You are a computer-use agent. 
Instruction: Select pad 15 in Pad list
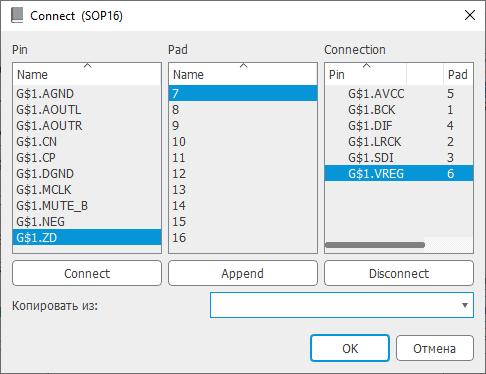(x=243, y=222)
